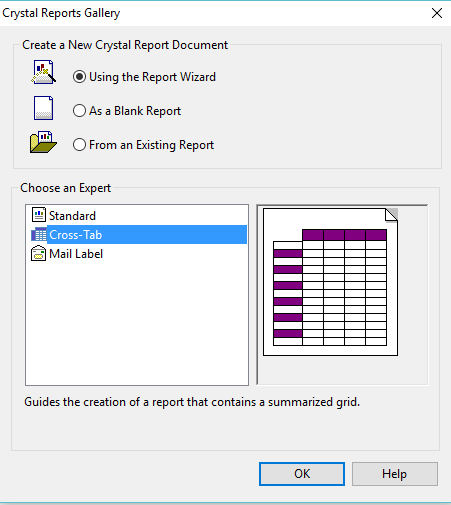The width and height of the screenshot is (451, 505).
Task: Click the "From an Existing Report" label text
Action: [151, 145]
